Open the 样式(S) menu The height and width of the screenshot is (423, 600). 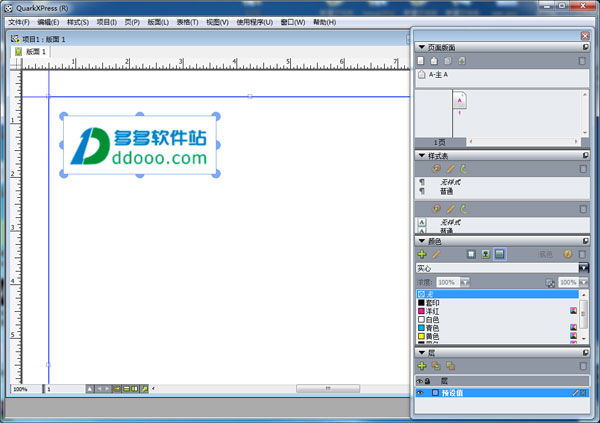click(78, 22)
